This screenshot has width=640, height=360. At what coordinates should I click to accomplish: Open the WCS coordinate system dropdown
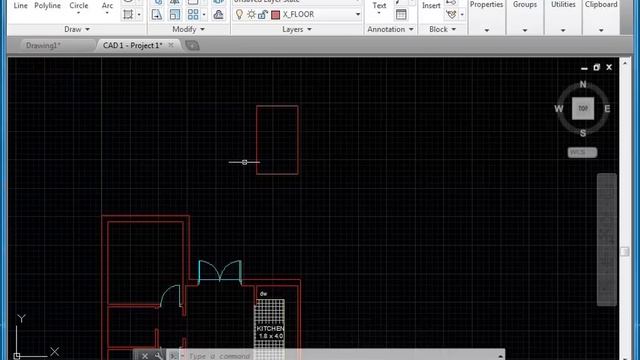pyautogui.click(x=582, y=152)
